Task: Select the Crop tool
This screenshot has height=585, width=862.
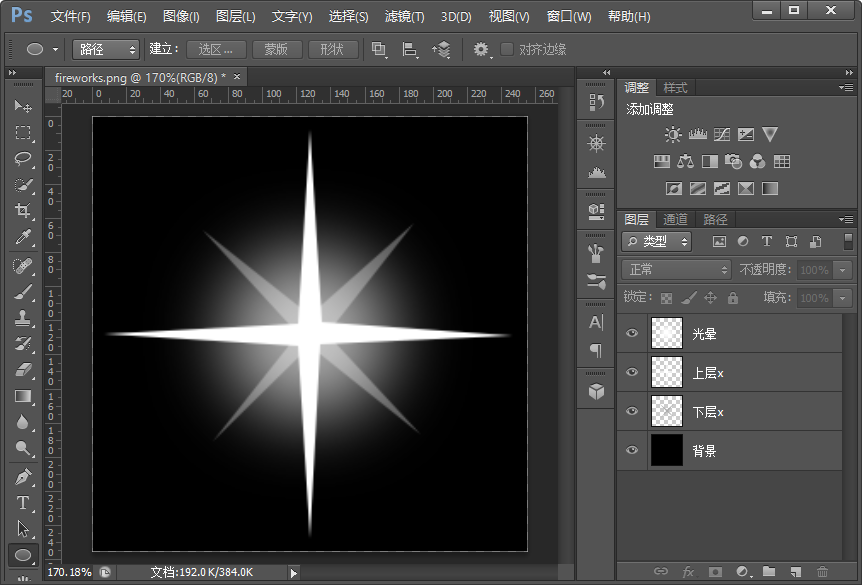Action: 23,211
